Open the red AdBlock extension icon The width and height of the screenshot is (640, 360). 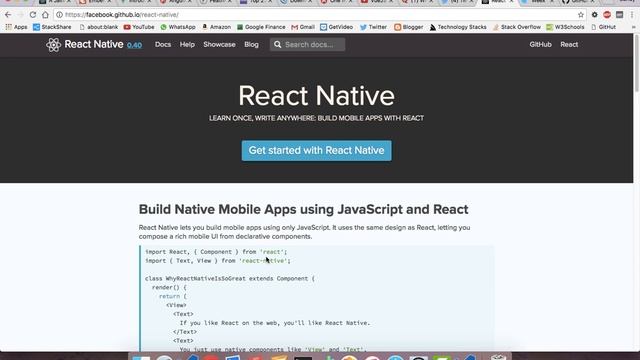pos(607,15)
